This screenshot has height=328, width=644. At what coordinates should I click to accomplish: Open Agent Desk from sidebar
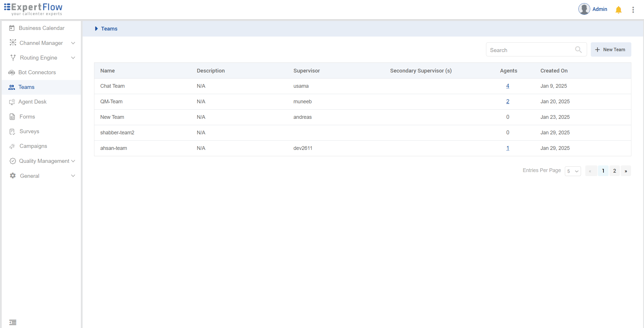32,102
